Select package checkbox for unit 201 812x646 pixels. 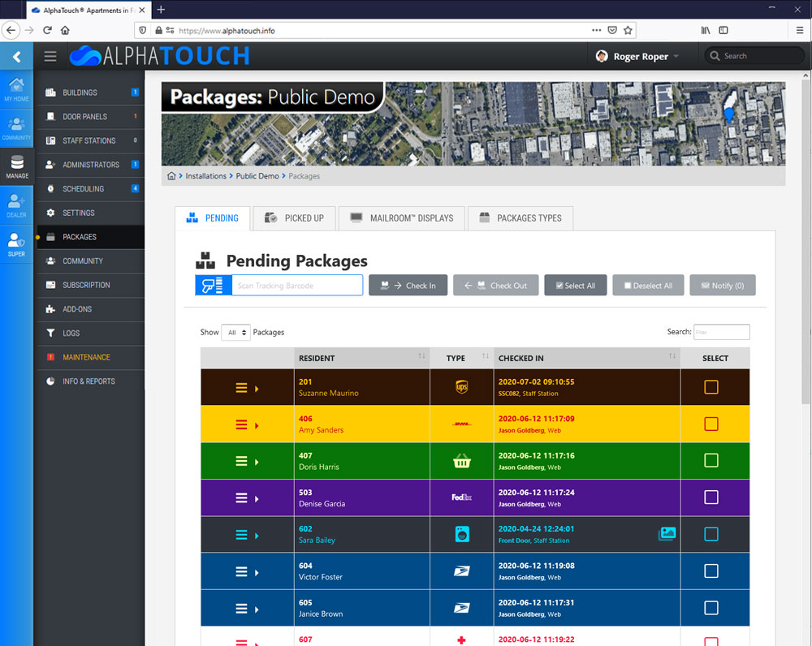(x=711, y=386)
